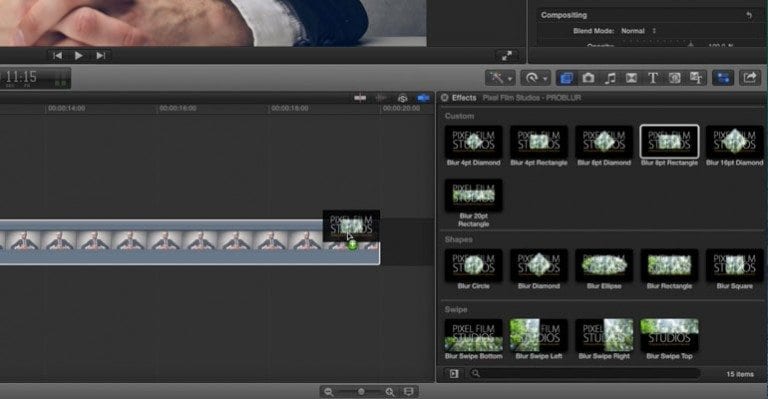Select the Blur 4pt Diamond effect
Viewport: 768px width, 399px height.
pyautogui.click(x=473, y=146)
